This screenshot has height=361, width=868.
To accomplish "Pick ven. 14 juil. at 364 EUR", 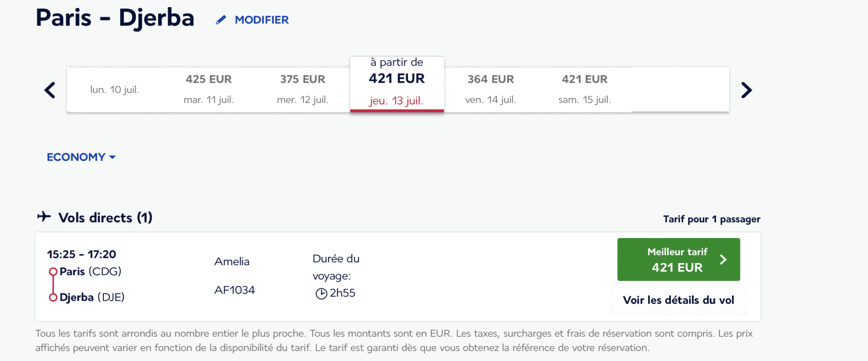I will click(491, 90).
